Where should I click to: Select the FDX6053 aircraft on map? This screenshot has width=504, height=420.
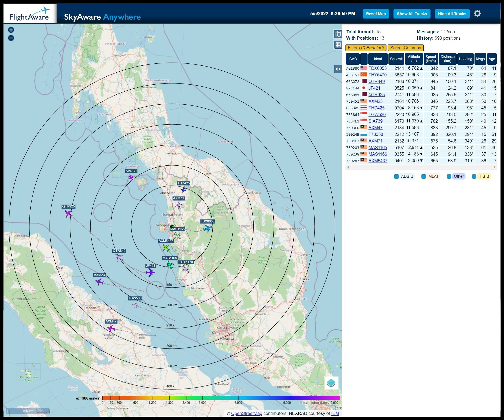pos(207,228)
